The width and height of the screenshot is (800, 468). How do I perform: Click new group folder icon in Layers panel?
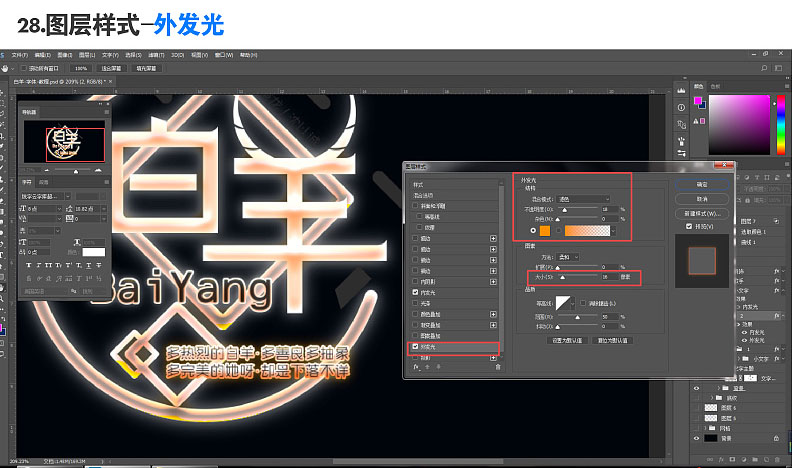pos(755,460)
